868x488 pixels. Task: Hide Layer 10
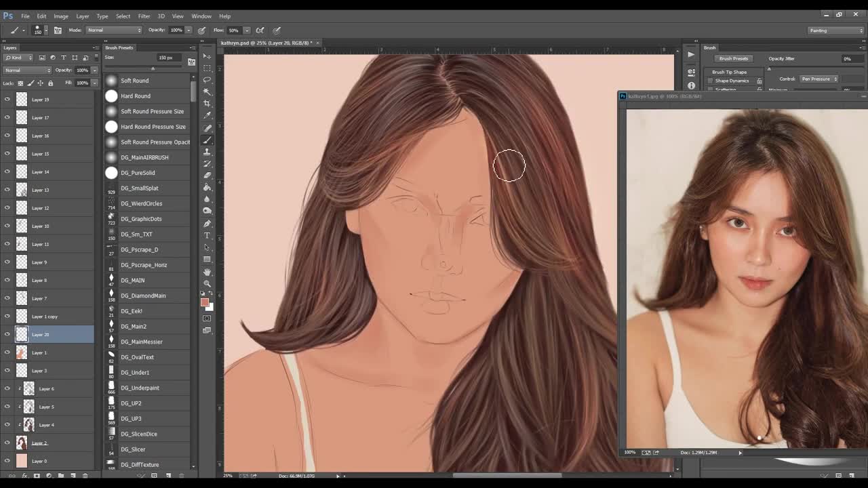click(7, 226)
